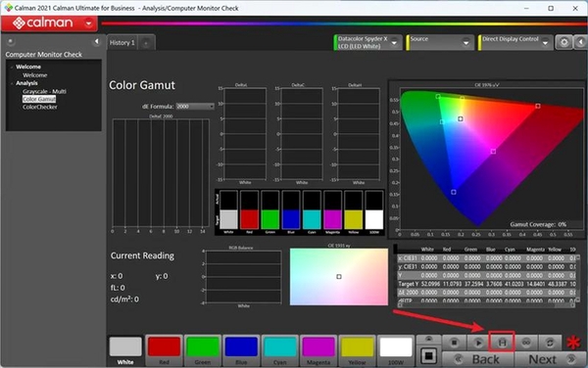Click the CIE 1931 xy white point chart

tap(339, 277)
